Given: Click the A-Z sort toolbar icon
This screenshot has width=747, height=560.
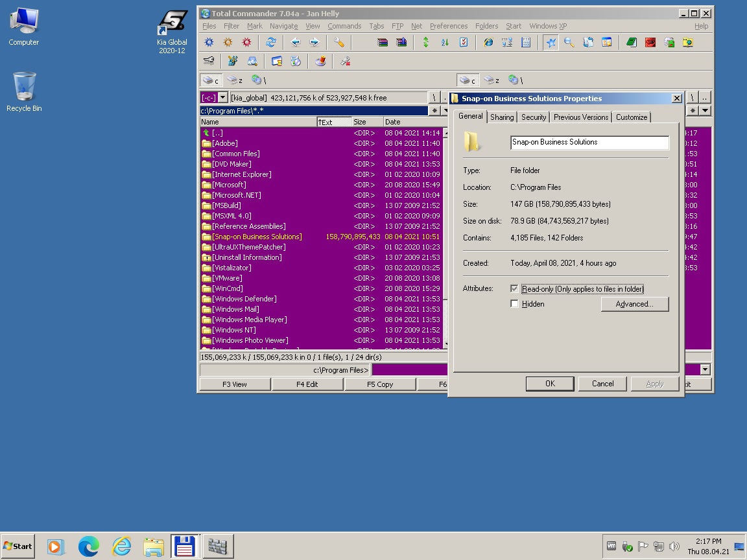Looking at the screenshot, I should [x=445, y=42].
